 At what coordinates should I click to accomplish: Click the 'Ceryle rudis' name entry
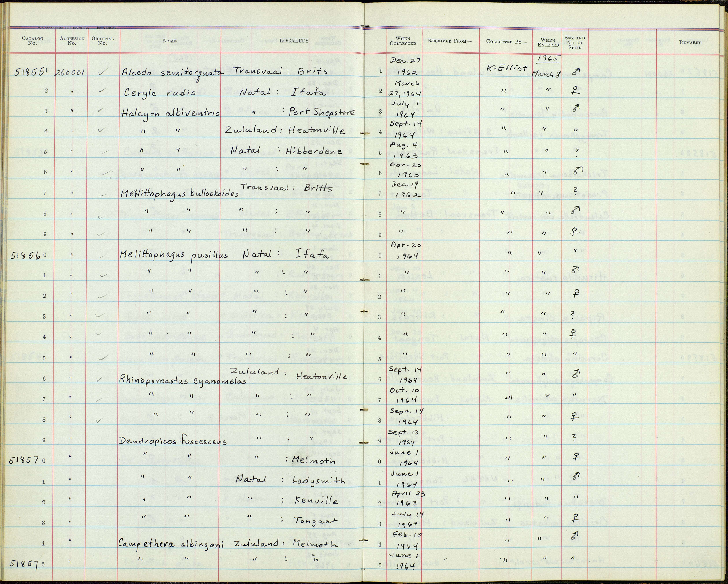[160, 92]
